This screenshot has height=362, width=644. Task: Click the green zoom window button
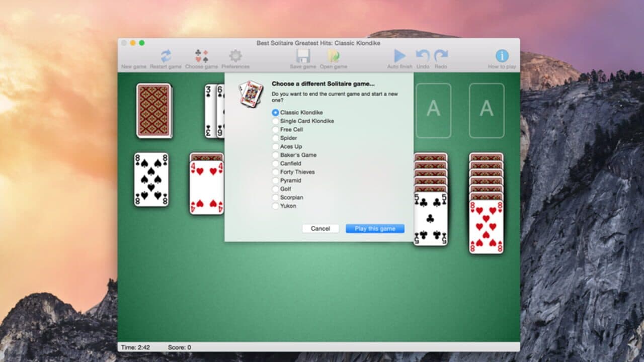point(142,43)
